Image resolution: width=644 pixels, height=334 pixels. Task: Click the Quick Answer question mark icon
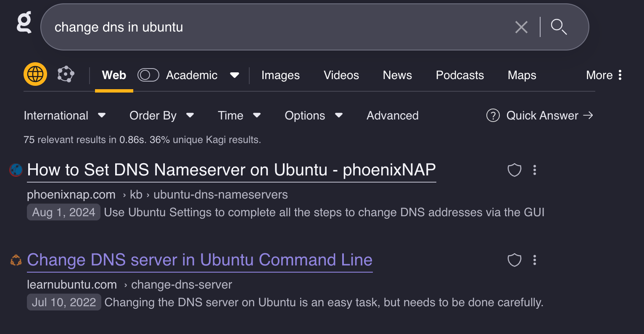[493, 116]
